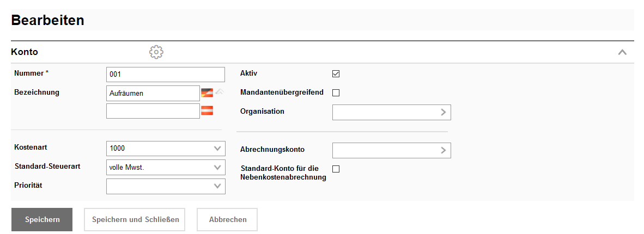Collapse translations with the faded chevron beside the flag
Viewport: 644px width, 234px height.
click(220, 92)
